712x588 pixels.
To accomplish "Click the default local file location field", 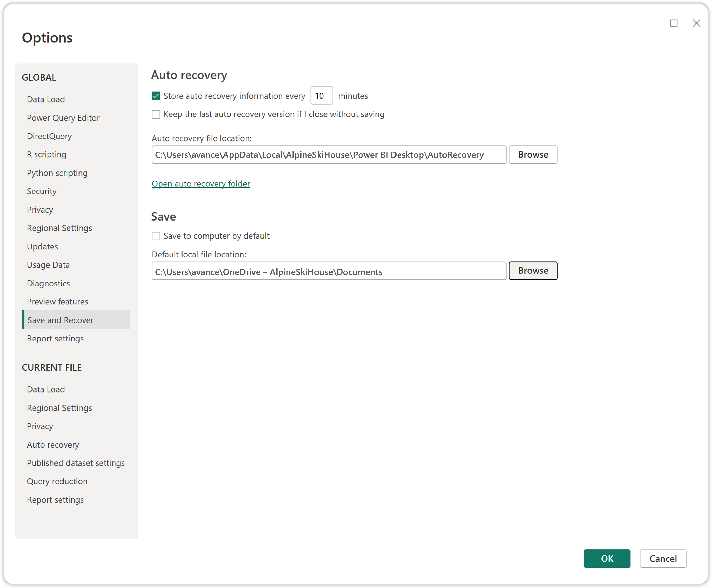I will click(328, 271).
